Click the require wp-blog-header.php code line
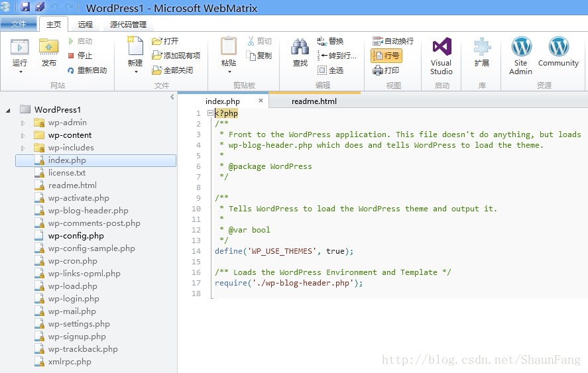Screen dimensions: 588x373 (x=289, y=283)
